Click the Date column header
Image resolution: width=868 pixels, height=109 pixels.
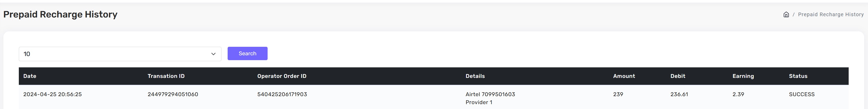tap(30, 76)
